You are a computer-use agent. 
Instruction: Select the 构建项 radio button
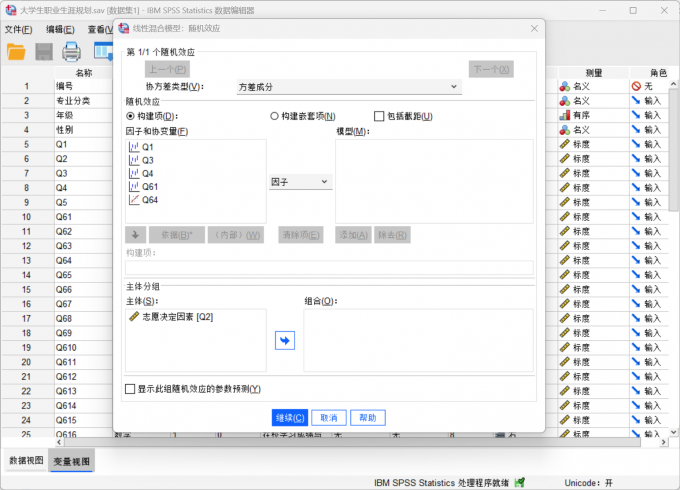click(x=130, y=116)
